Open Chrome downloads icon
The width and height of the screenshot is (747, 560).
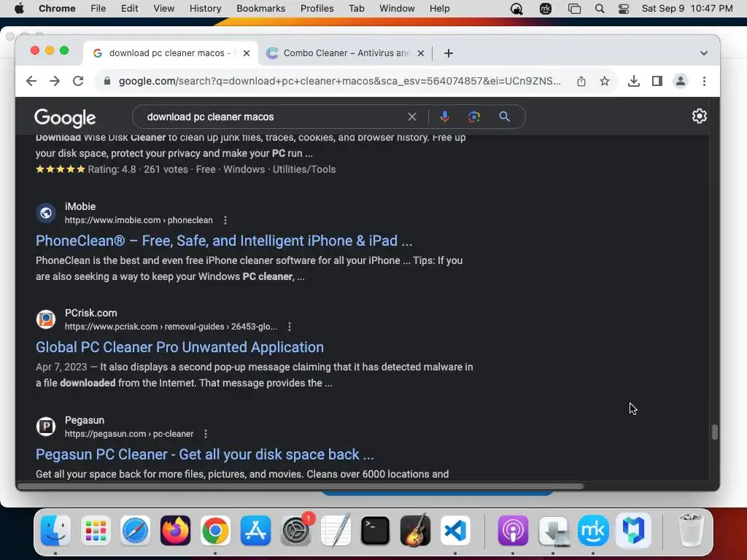click(x=634, y=81)
